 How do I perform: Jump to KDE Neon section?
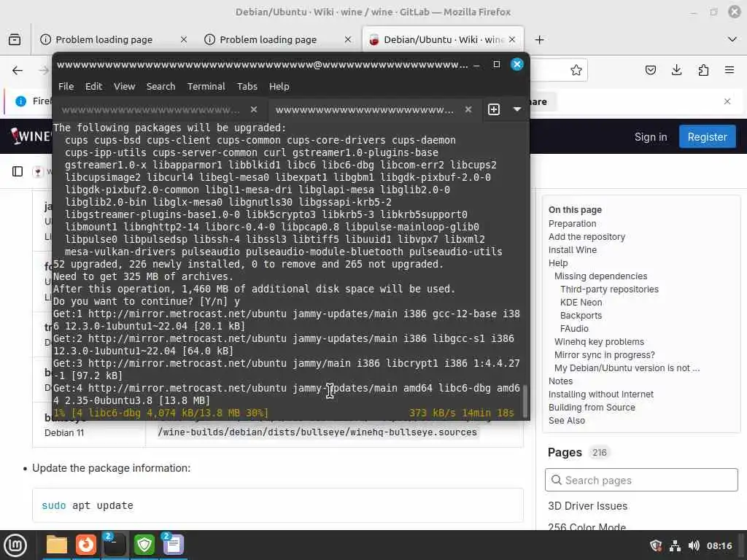[x=581, y=303]
